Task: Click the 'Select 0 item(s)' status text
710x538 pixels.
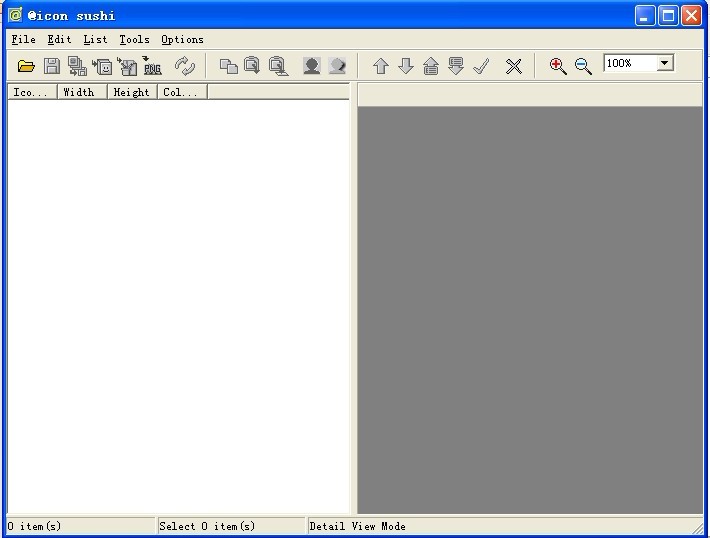Action: click(207, 526)
